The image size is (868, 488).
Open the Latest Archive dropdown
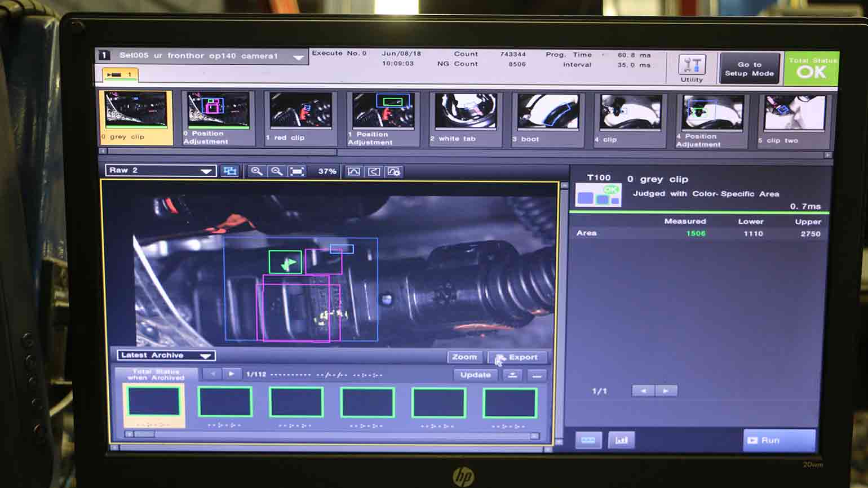coord(166,355)
